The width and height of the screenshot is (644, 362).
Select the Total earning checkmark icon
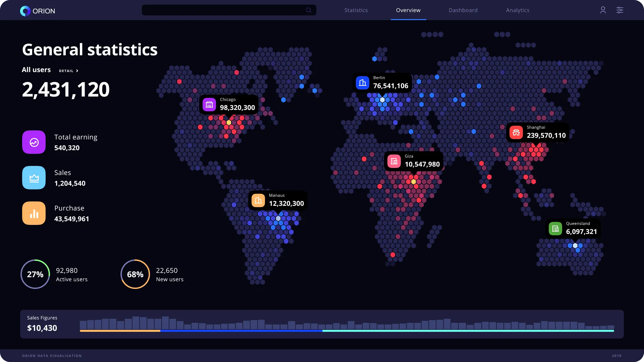[34, 142]
